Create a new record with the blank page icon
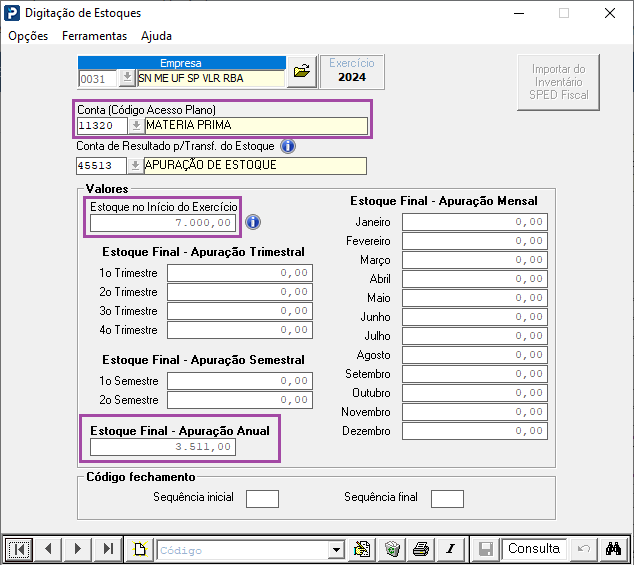Viewport: 635px width, 565px height. pyautogui.click(x=140, y=549)
